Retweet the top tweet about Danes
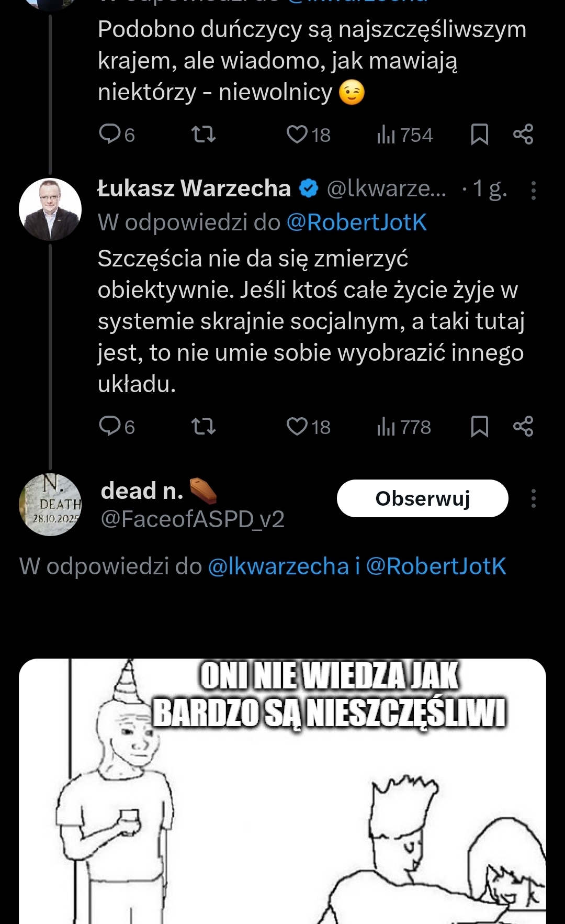The image size is (565, 924). pos(203,134)
